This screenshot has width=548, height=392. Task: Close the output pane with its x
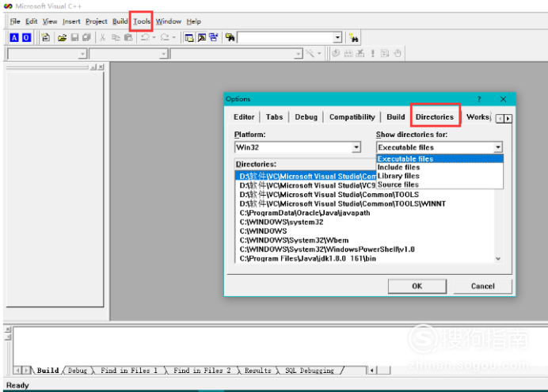[8, 329]
